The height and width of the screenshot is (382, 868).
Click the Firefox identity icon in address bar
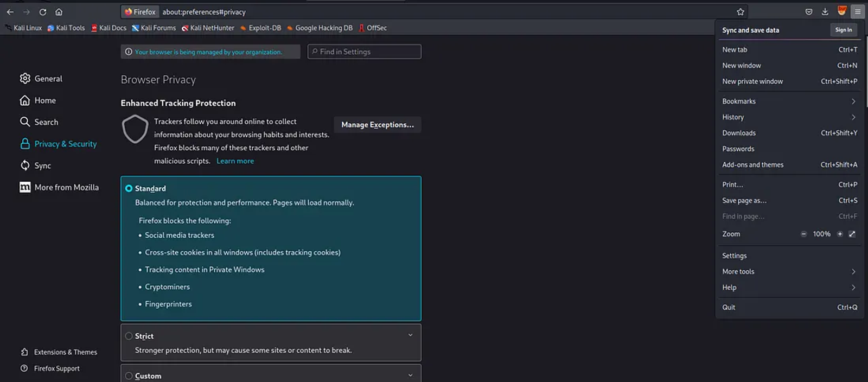pyautogui.click(x=140, y=12)
